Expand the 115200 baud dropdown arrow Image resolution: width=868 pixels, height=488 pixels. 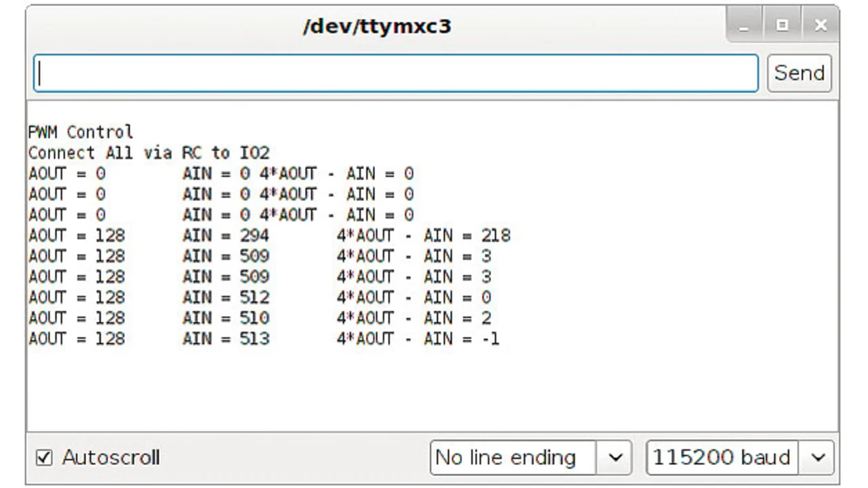817,457
